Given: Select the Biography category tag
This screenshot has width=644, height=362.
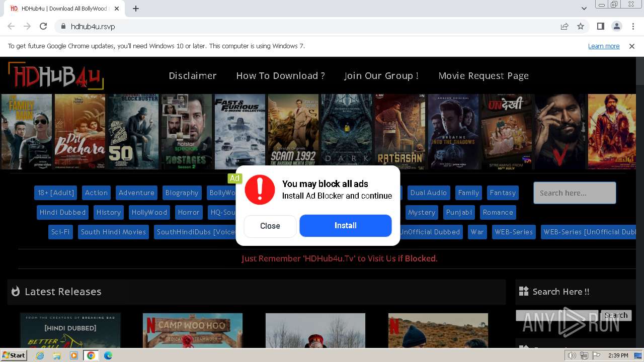Looking at the screenshot, I should pos(182,193).
